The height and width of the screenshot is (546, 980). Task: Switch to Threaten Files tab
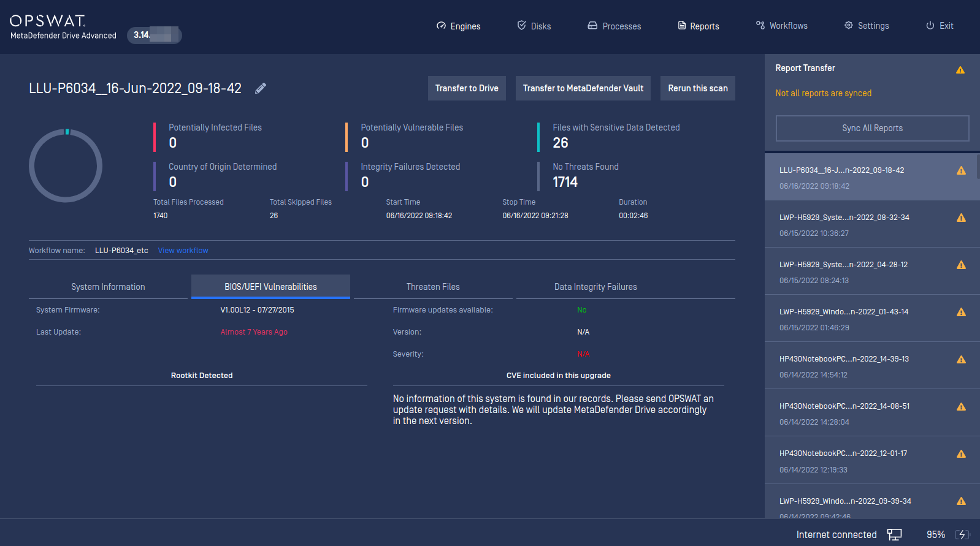click(x=433, y=287)
